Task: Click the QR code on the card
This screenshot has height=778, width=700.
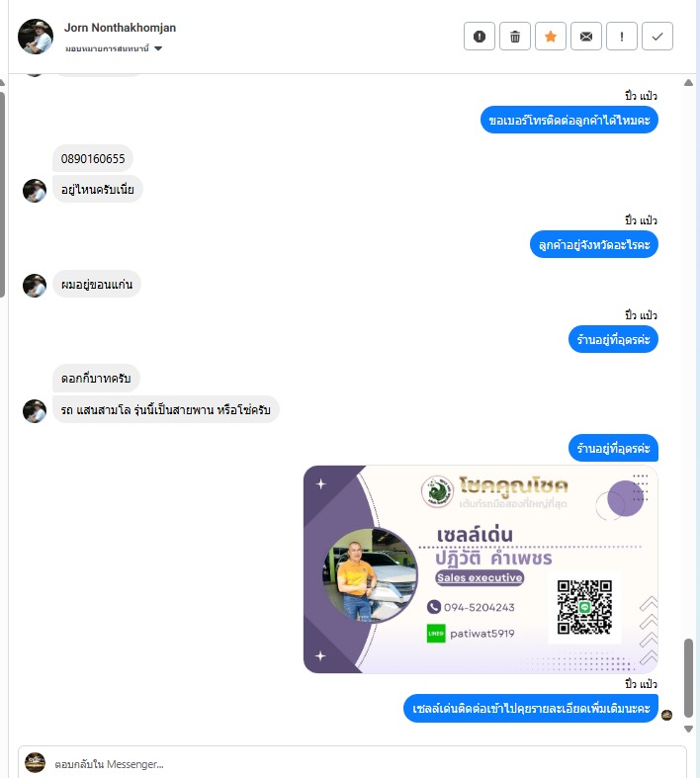Action: click(584, 607)
